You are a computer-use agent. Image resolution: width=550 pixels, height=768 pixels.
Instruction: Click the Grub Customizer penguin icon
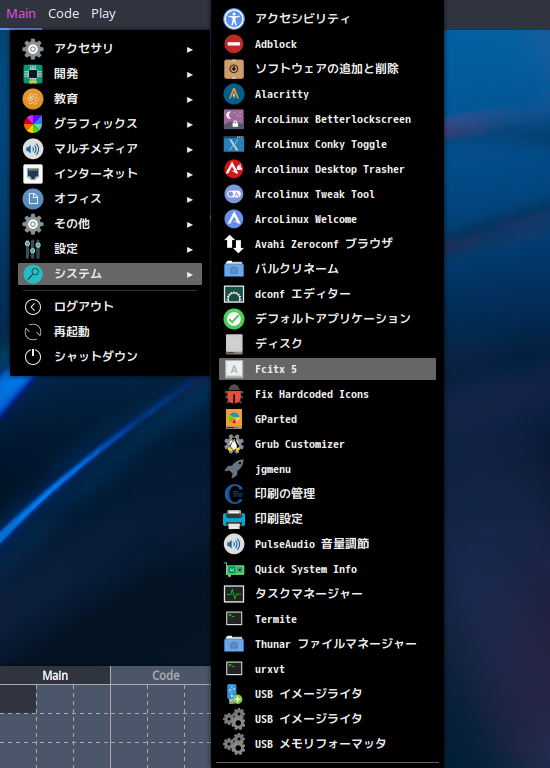pos(234,444)
